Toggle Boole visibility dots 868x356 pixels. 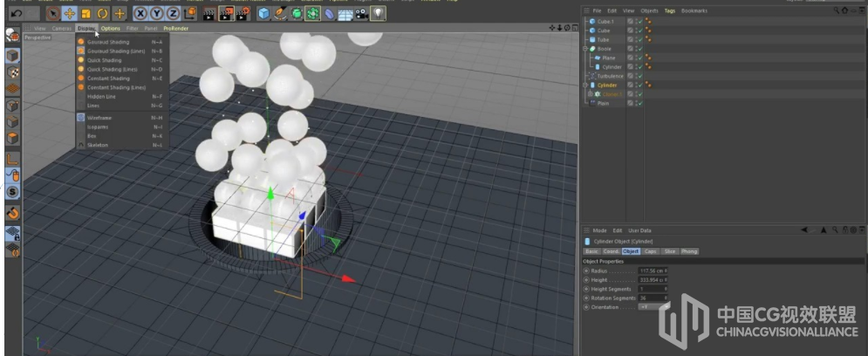[x=635, y=49]
